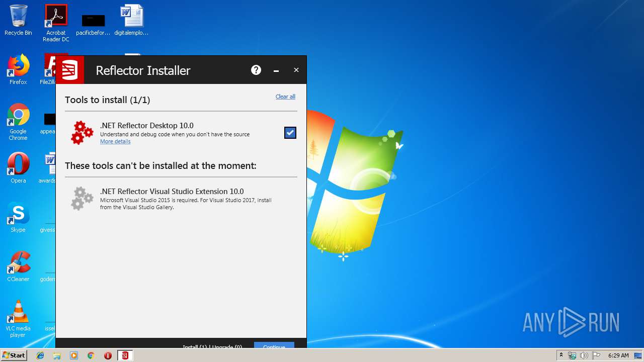Click the red Reflector logo in title bar
This screenshot has height=362, width=644.
point(70,70)
